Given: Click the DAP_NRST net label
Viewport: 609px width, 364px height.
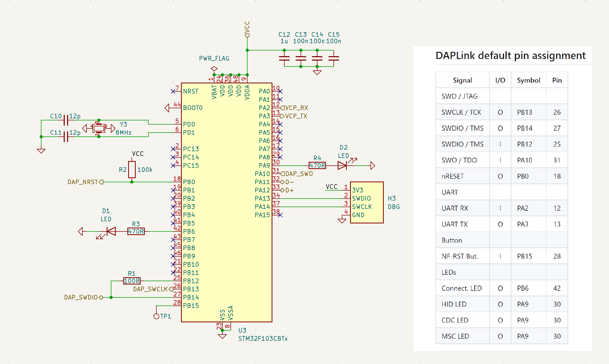Looking at the screenshot, I should point(85,182).
